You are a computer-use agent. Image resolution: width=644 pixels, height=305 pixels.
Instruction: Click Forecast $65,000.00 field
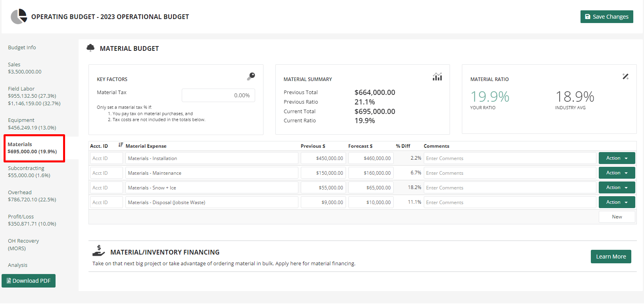(371, 187)
